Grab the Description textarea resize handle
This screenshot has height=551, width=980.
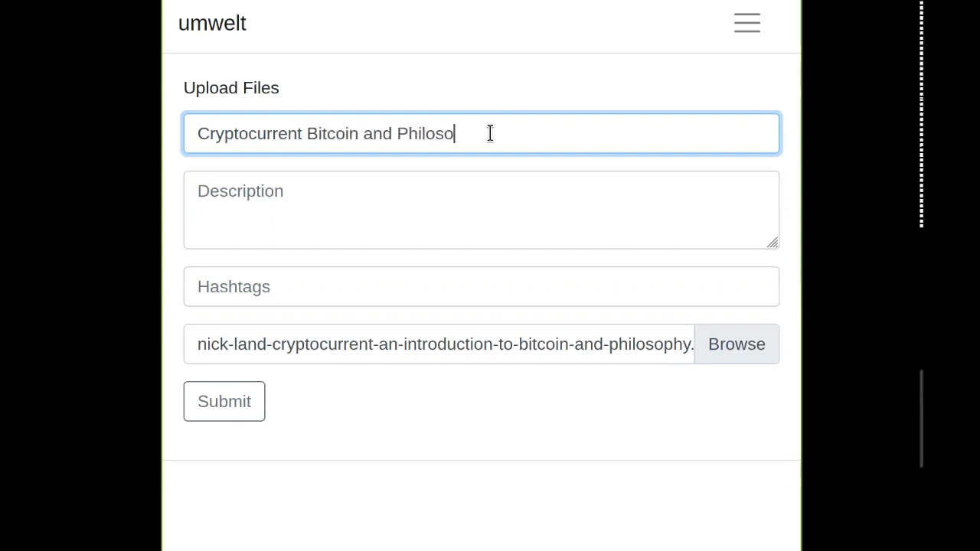tap(773, 243)
